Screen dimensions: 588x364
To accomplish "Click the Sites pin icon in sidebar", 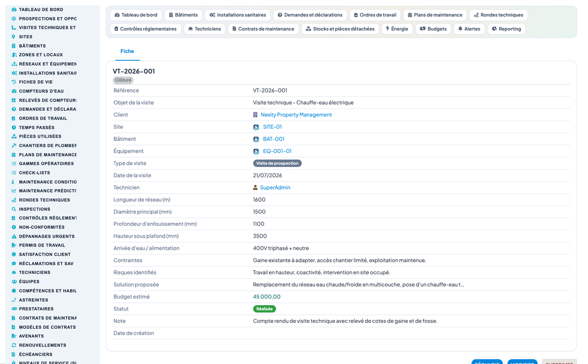I will (x=14, y=37).
